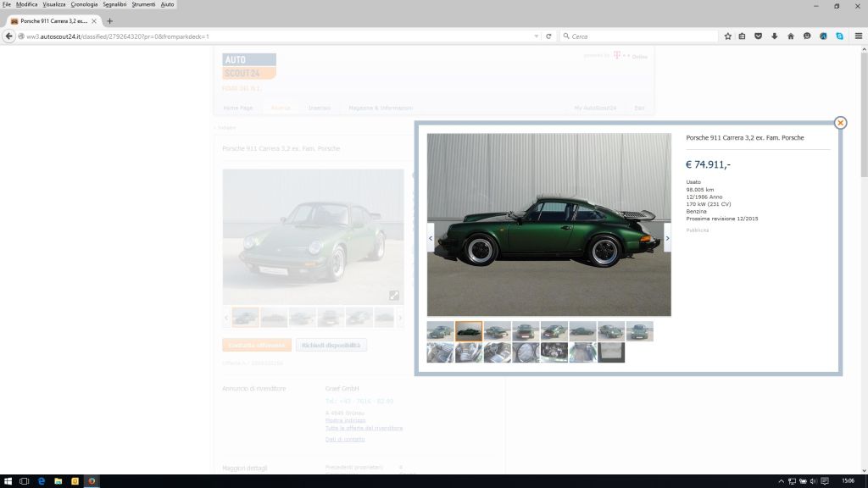The height and width of the screenshot is (488, 868).
Task: Show hidden system tray icons chevron
Action: click(x=781, y=481)
